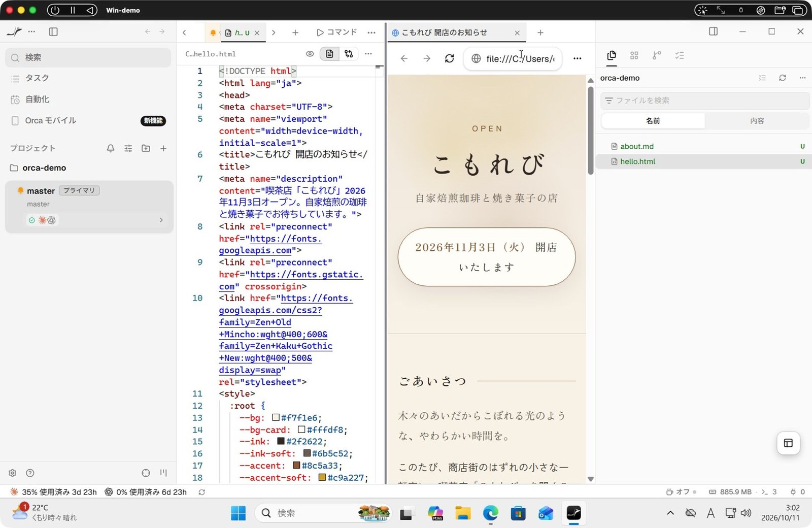
Task: Open about.md in the file list
Action: pos(703,146)
